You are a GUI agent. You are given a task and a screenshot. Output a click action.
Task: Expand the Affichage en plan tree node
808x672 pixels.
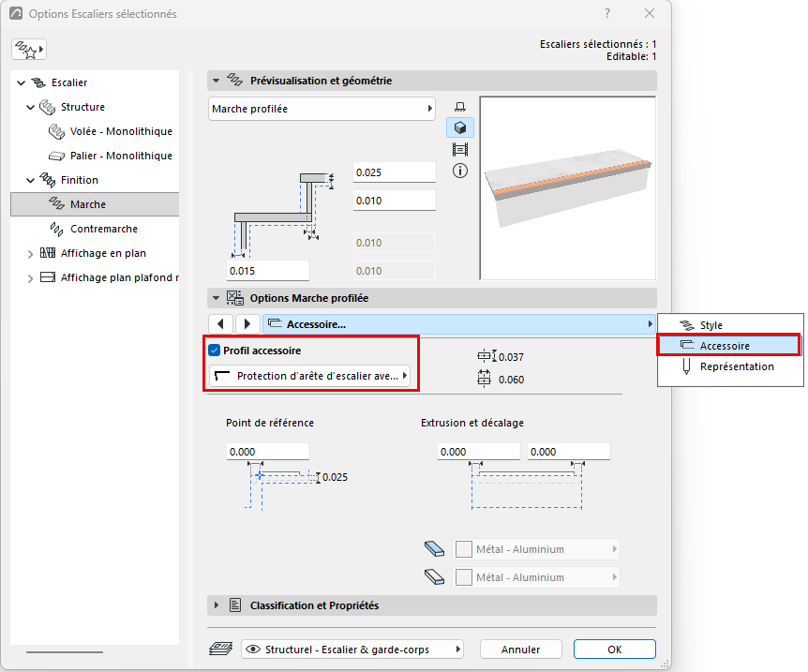(x=30, y=254)
